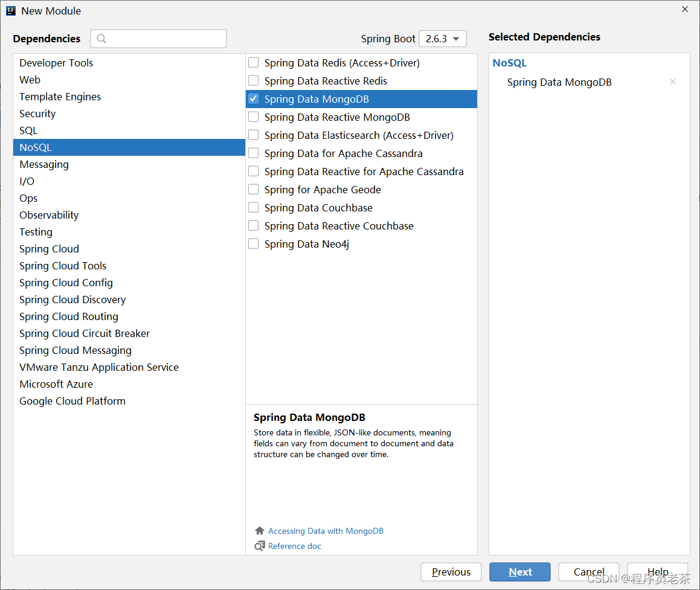Remove Spring Data MongoDB from Selected Dependencies

pos(672,82)
